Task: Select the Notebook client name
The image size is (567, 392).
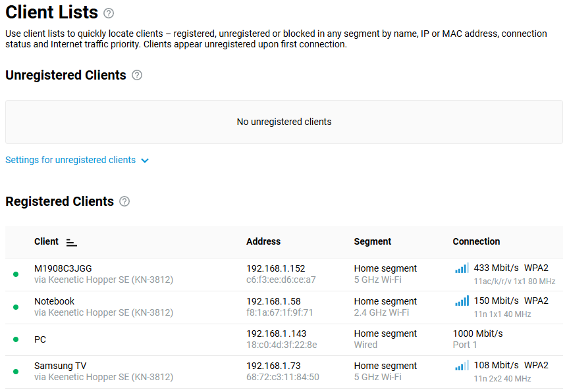Action: point(54,301)
